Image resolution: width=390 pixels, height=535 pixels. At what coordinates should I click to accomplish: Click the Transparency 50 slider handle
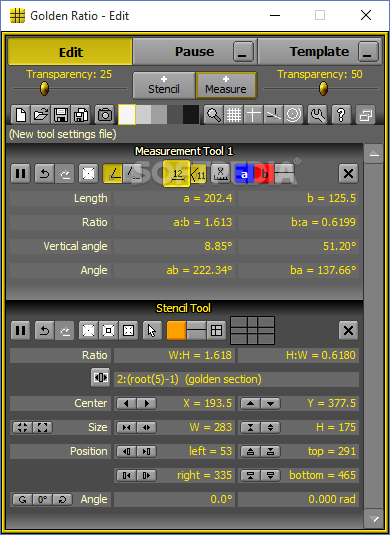point(323,89)
